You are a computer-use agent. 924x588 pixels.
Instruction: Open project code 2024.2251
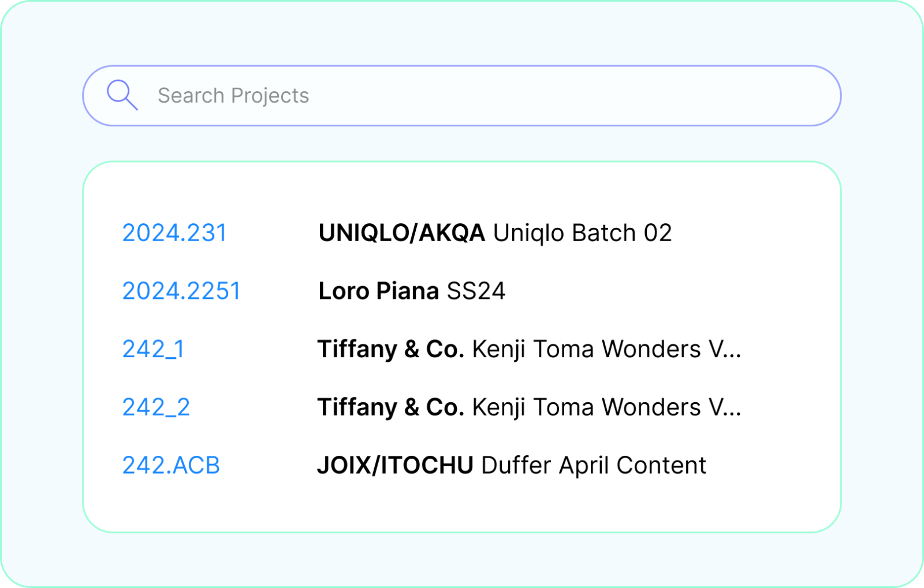[181, 291]
